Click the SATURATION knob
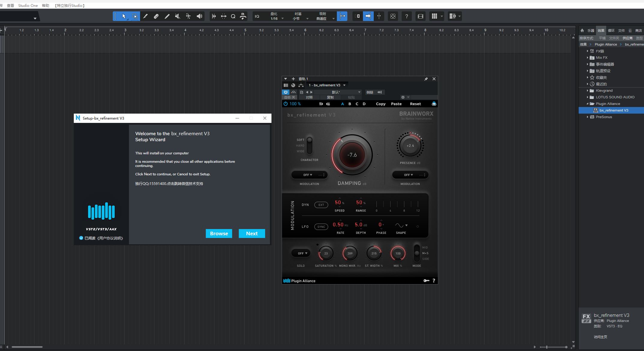Viewport: 644px width, 351px height. click(326, 253)
